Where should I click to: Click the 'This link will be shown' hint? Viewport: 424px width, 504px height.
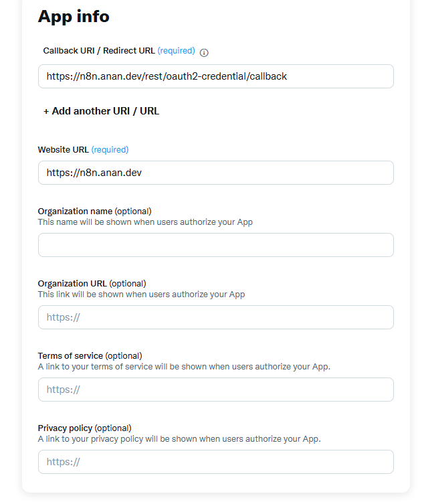click(141, 295)
